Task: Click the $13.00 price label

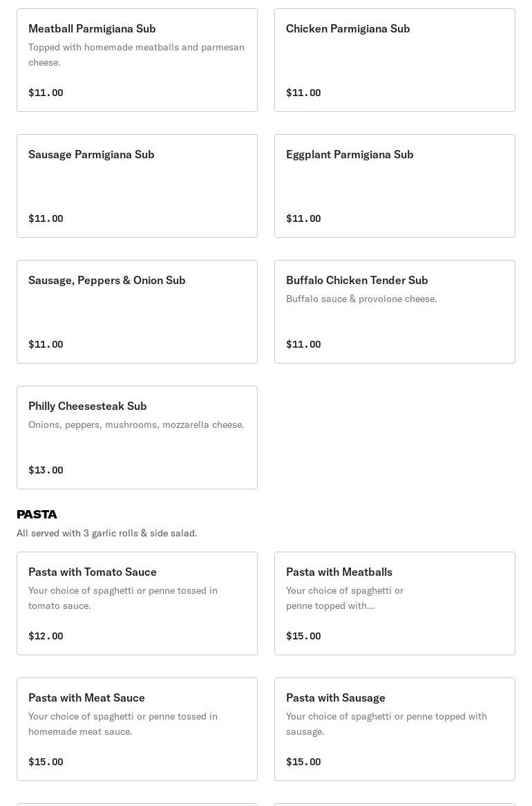Action: (46, 470)
